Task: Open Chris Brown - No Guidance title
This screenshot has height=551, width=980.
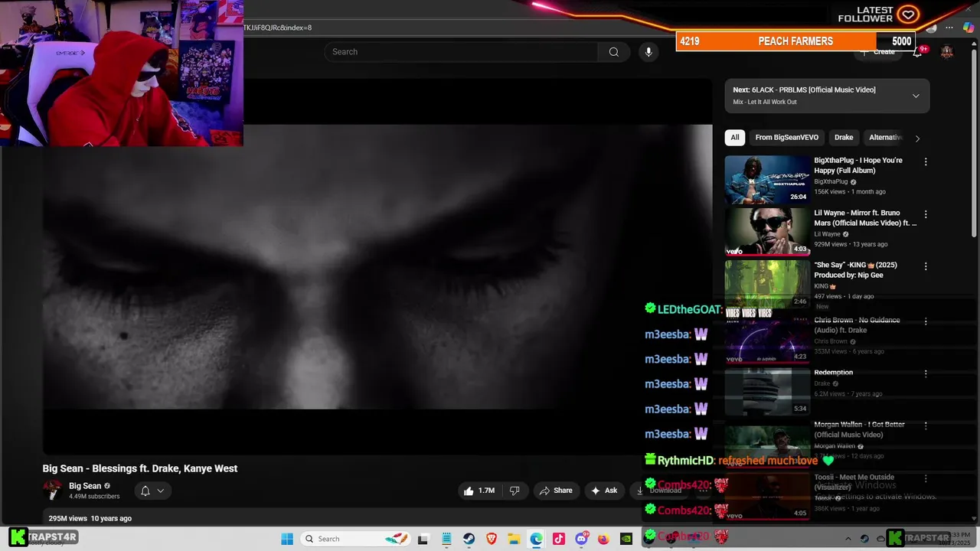Action: 857,325
